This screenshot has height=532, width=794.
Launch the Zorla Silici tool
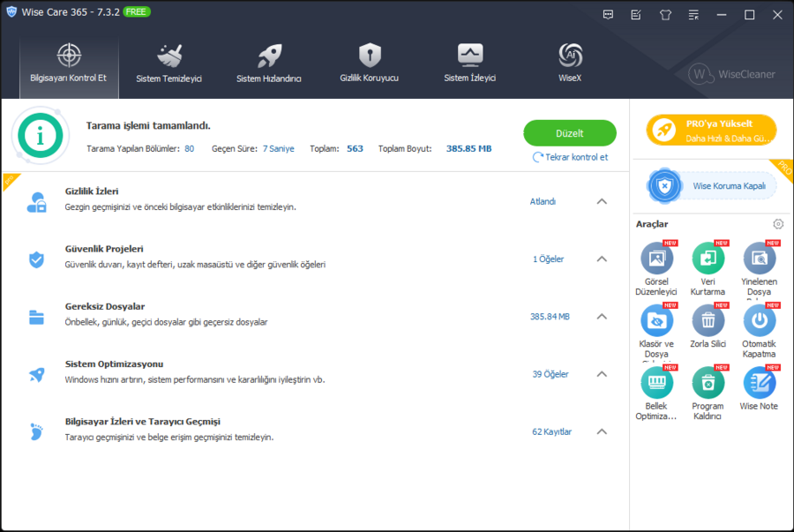(708, 321)
